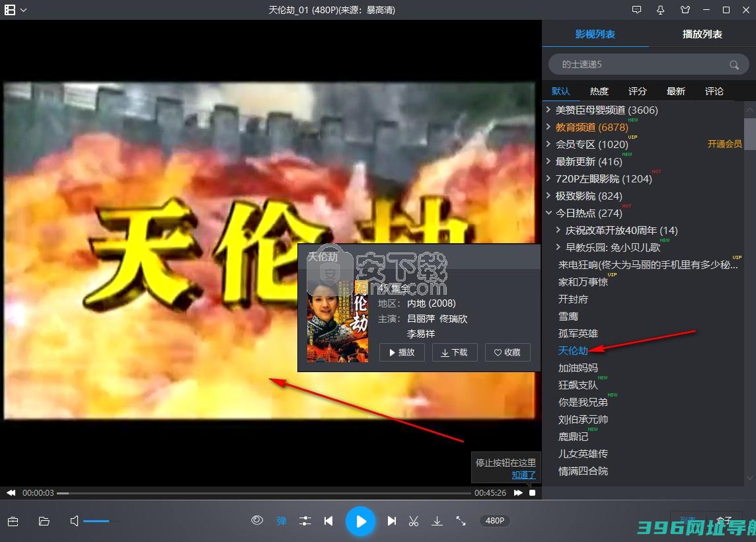The width and height of the screenshot is (756, 542).
Task: Enter fullscreen with the expand arrows icon
Action: tap(461, 521)
